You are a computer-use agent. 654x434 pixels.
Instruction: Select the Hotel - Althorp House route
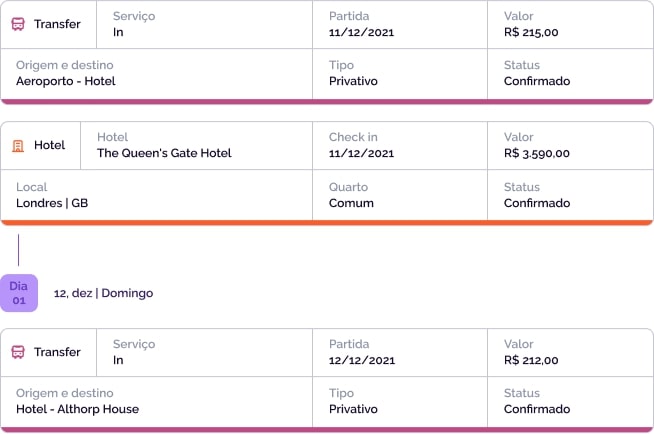78,409
